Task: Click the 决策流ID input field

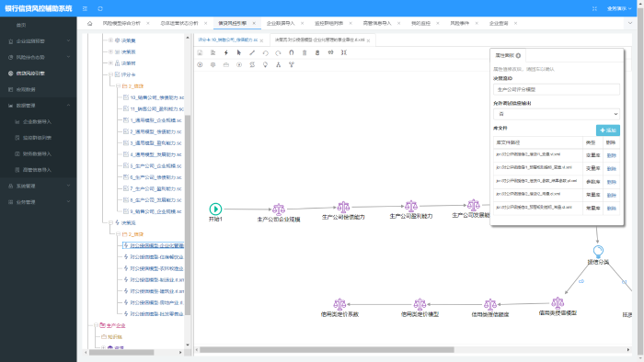Action: coord(556,89)
